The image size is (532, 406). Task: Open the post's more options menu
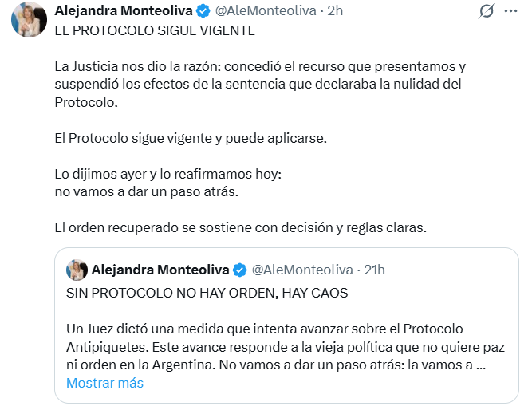512,11
